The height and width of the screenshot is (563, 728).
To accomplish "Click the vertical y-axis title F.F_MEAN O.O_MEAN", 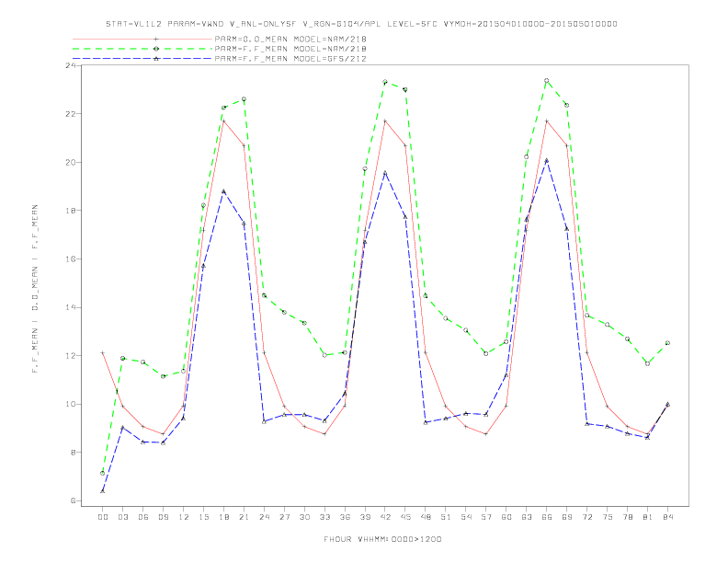I will click(x=35, y=289).
